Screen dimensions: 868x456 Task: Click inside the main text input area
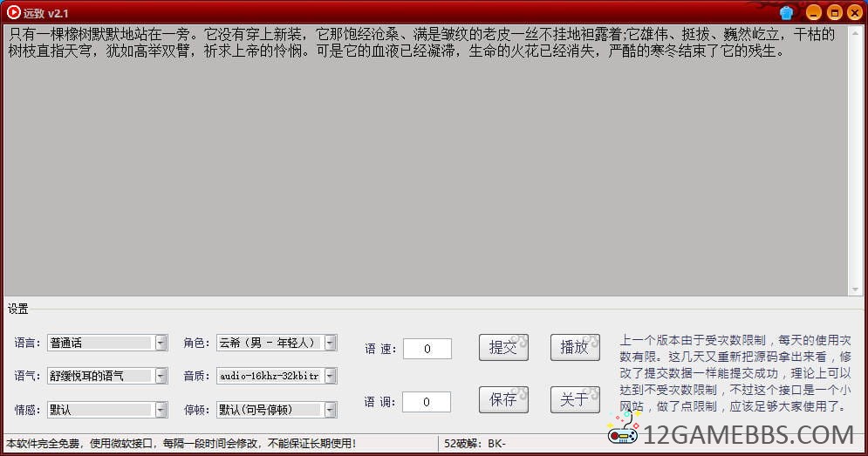tap(425, 160)
